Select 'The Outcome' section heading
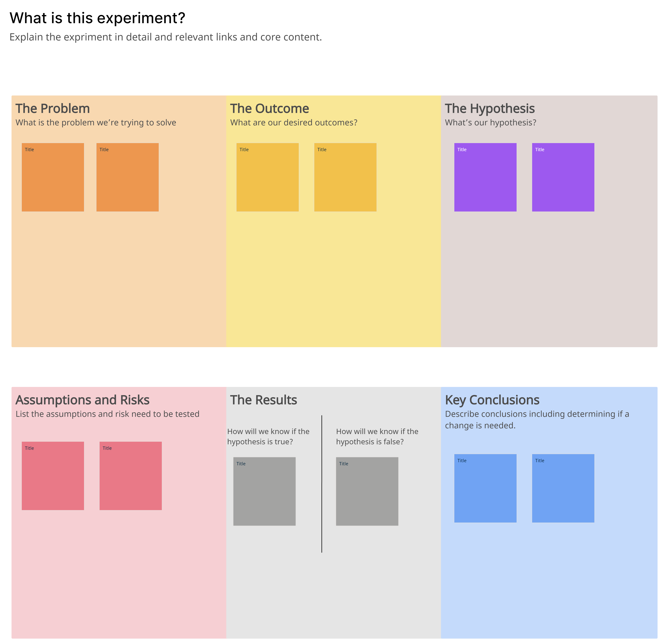The image size is (663, 644). 269,109
